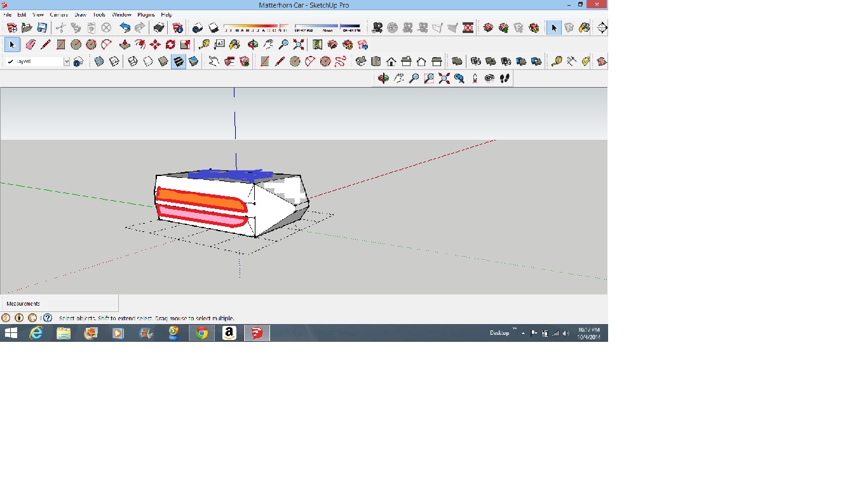Image resolution: width=868 pixels, height=488 pixels.
Task: Click the Walk footprints icon
Action: [505, 78]
